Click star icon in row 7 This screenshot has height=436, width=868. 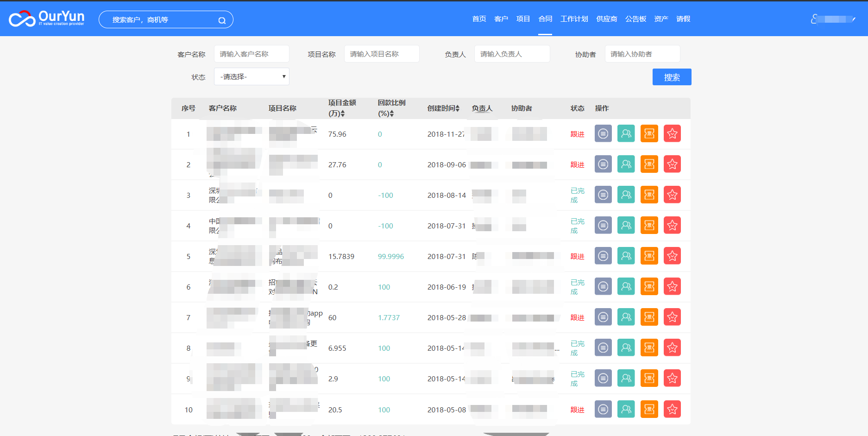673,317
